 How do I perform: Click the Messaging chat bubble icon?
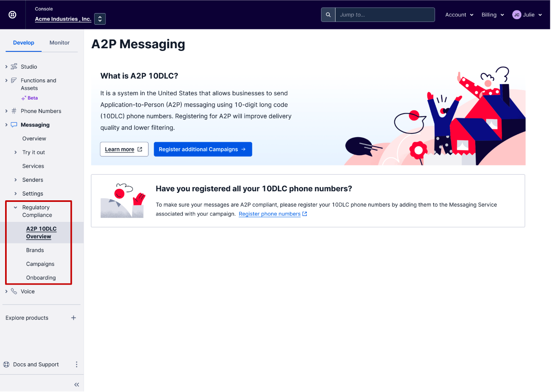[14, 125]
